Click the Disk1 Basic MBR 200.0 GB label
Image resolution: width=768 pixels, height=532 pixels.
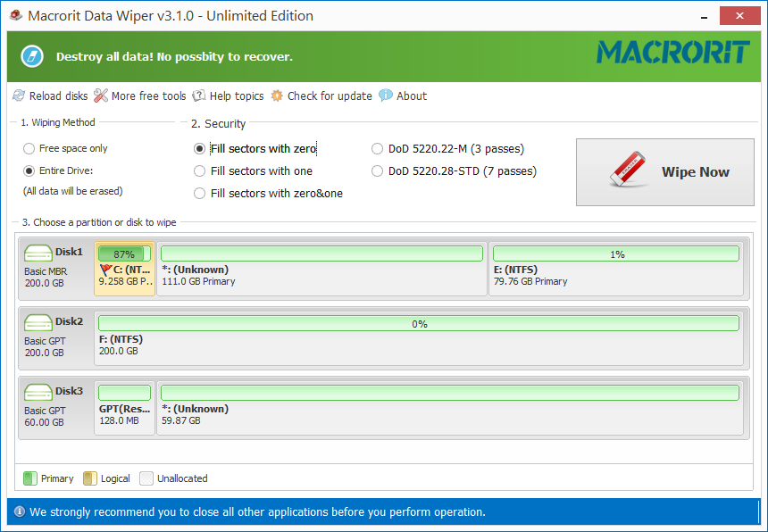[54, 267]
